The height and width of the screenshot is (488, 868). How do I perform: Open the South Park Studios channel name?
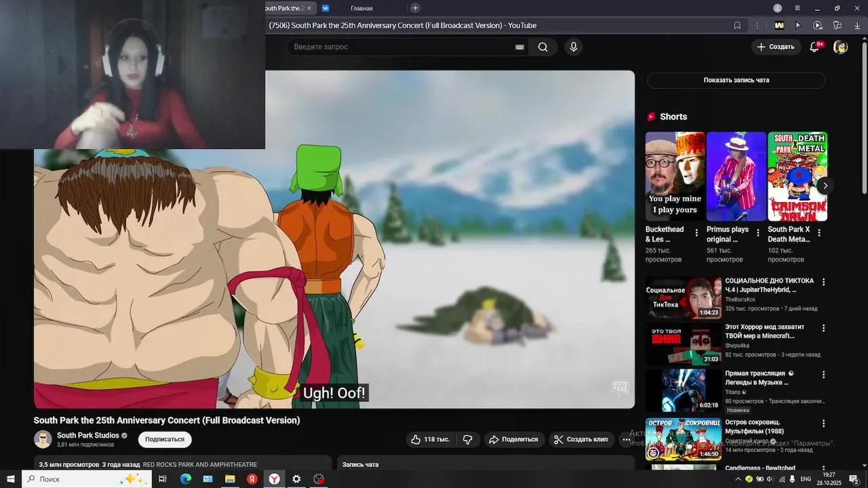[x=88, y=435]
